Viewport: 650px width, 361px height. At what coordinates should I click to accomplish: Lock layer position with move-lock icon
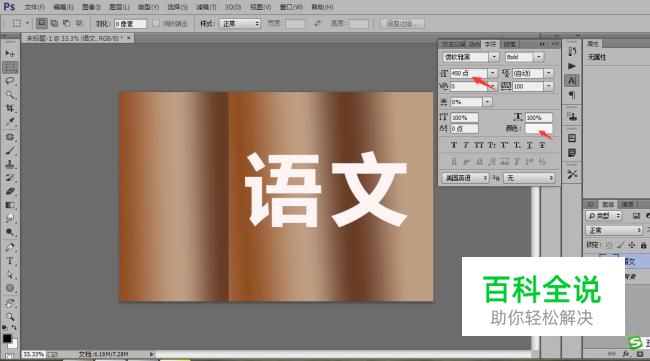pyautogui.click(x=632, y=245)
